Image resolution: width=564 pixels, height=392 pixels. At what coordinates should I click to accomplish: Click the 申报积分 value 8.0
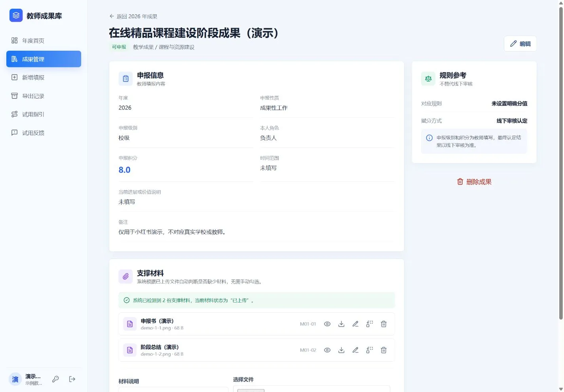(124, 170)
